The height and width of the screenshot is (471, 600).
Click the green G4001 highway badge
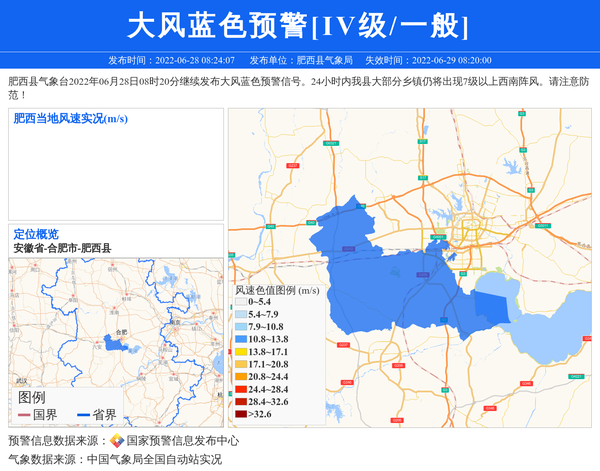(x=438, y=237)
